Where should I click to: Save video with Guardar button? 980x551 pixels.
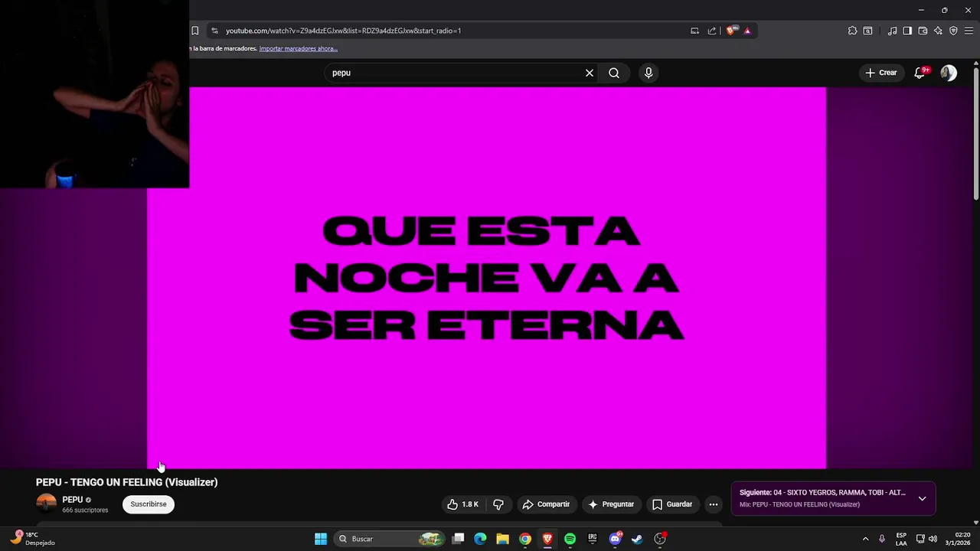672,504
